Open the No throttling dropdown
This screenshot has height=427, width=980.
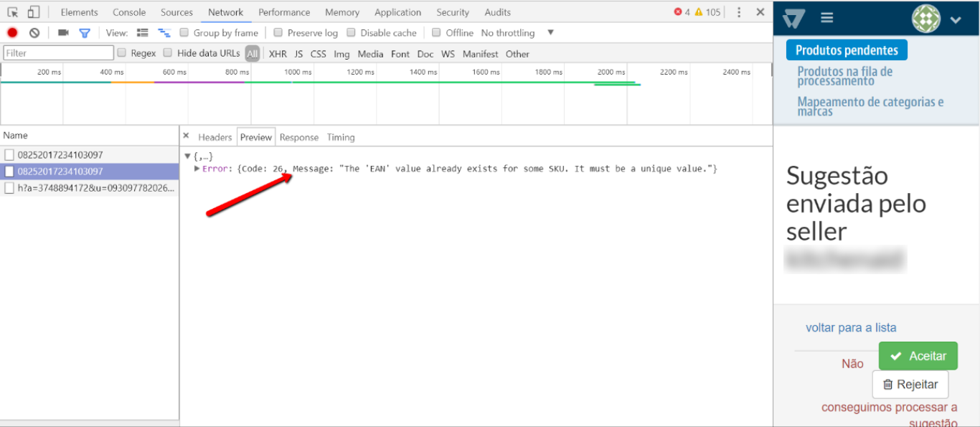click(x=517, y=33)
